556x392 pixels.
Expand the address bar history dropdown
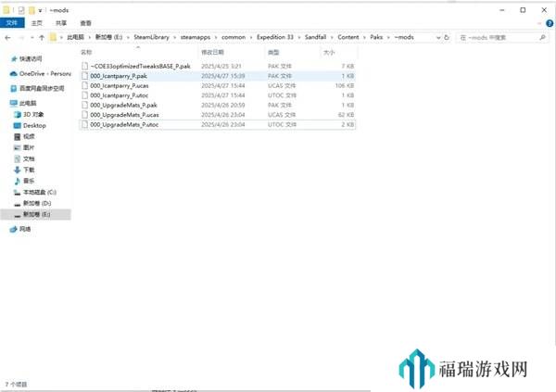click(x=438, y=37)
